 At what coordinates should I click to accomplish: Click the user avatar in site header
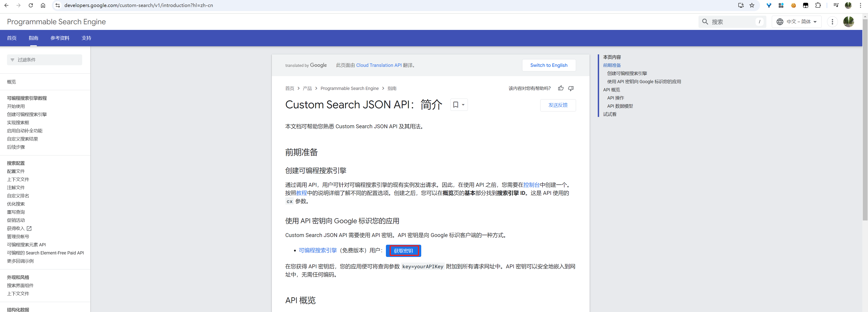(x=849, y=22)
